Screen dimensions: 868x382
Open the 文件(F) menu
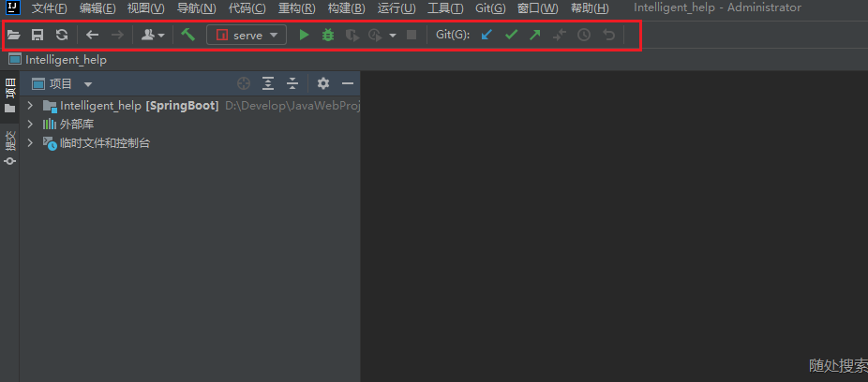pyautogui.click(x=50, y=8)
